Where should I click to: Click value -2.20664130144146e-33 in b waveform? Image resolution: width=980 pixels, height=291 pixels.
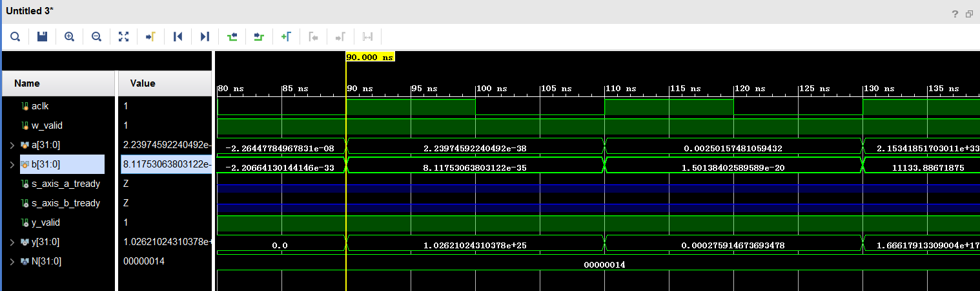tap(280, 167)
